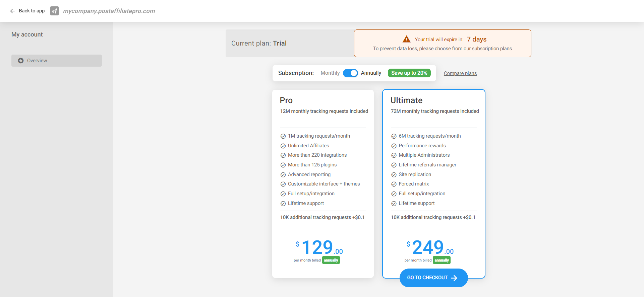644x297 pixels.
Task: Click the $249.00 Ultimate price
Action: tap(430, 247)
